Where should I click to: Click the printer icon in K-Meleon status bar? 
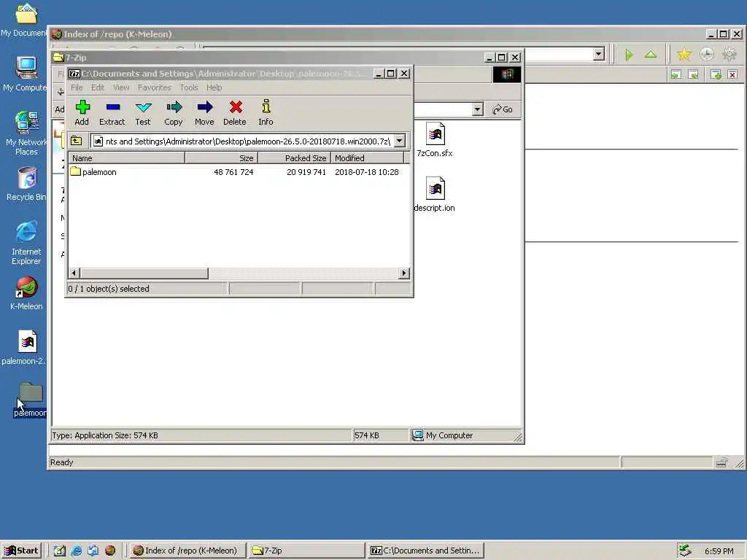[x=721, y=462]
